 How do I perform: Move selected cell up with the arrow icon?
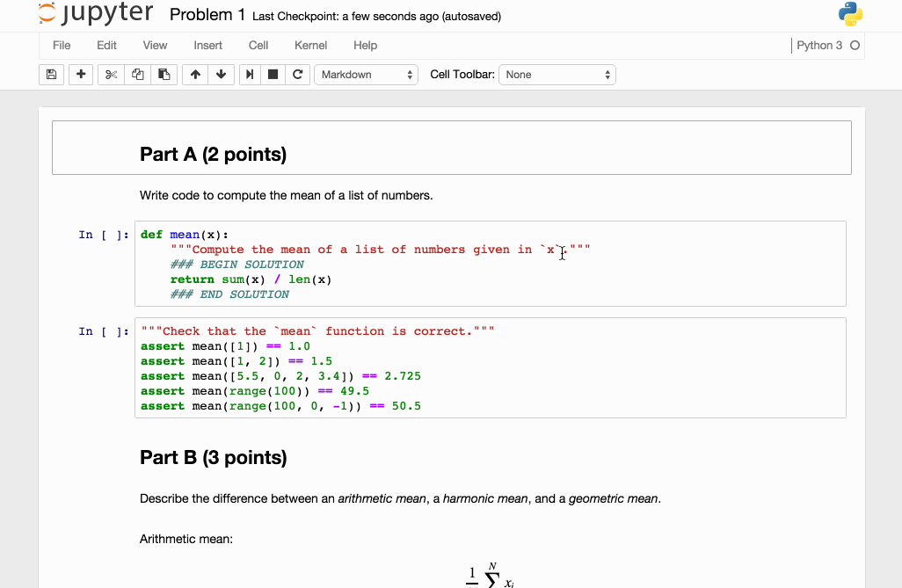[x=195, y=75]
